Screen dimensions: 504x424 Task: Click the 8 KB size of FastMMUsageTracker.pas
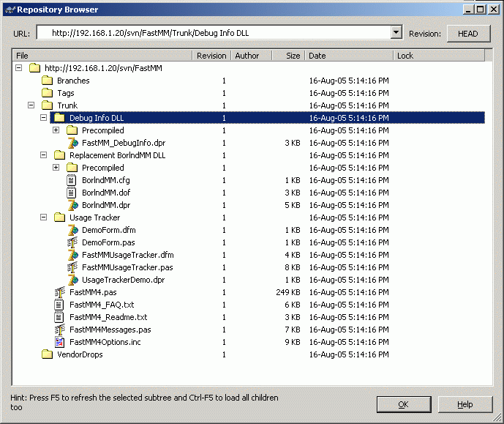click(x=292, y=267)
